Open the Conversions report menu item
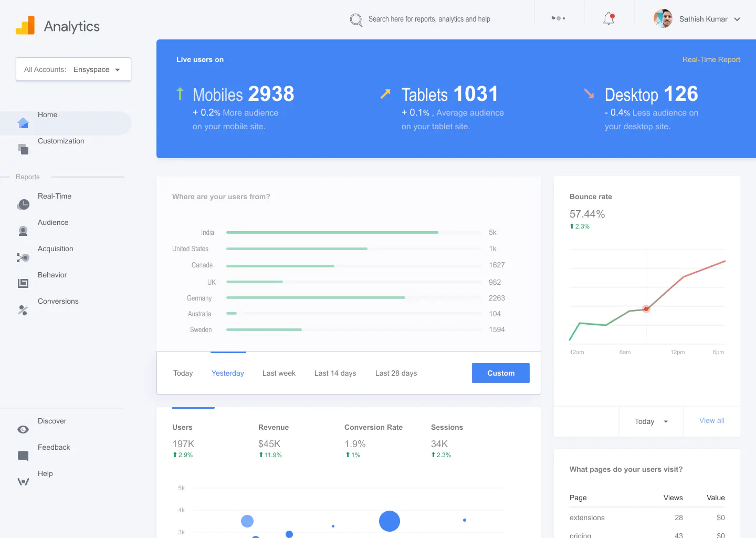Viewport: 756px width, 538px height. click(58, 301)
